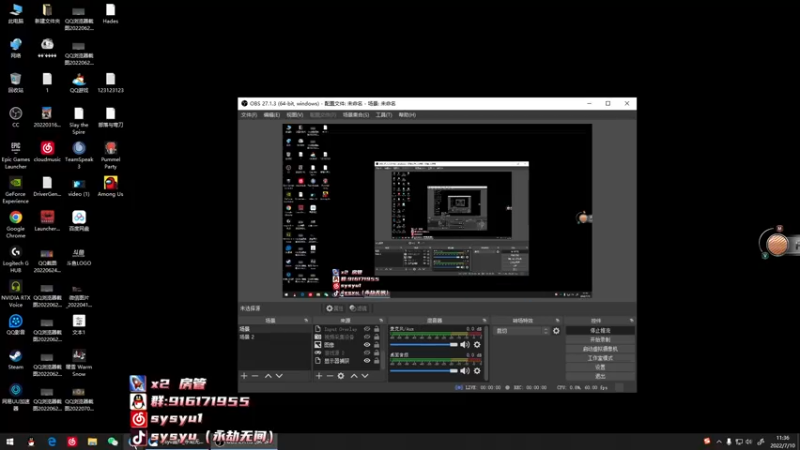This screenshot has width=800, height=450.
Task: Open Steam desktop shortcut
Action: [x=16, y=359]
